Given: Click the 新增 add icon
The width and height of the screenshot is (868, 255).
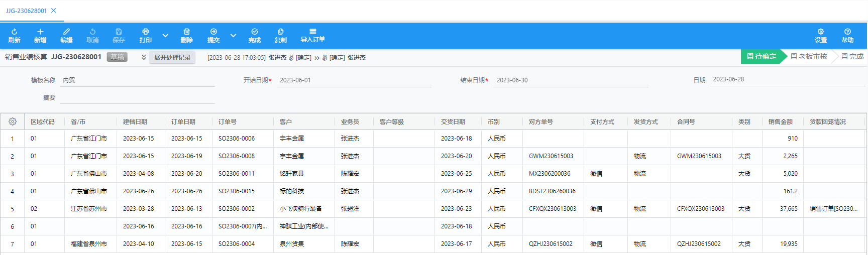Looking at the screenshot, I should pos(40,32).
